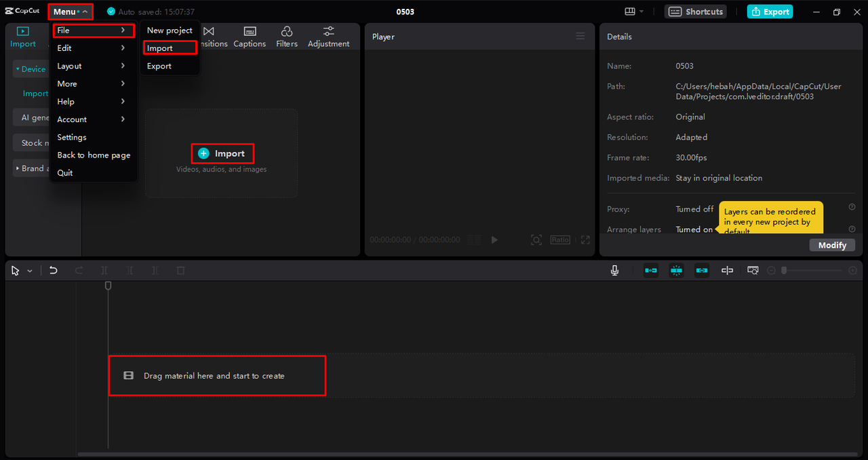Click the delete right icon

tap(155, 270)
